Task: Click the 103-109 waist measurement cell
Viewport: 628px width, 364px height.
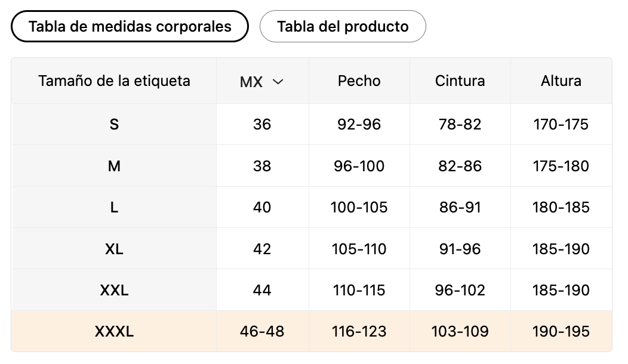Action: 460,332
